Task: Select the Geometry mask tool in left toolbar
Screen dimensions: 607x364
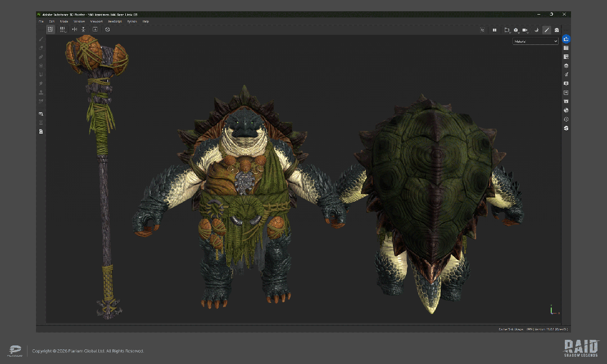Action: click(x=41, y=114)
